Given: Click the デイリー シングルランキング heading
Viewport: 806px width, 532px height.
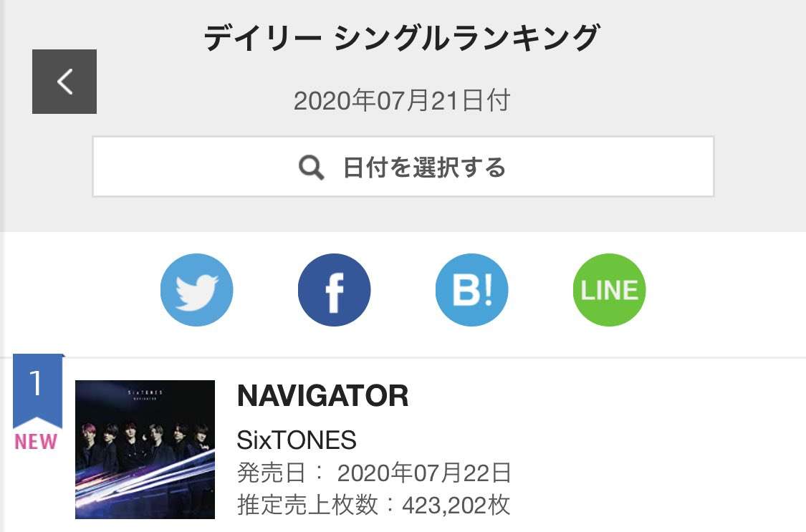Looking at the screenshot, I should pos(401,38).
